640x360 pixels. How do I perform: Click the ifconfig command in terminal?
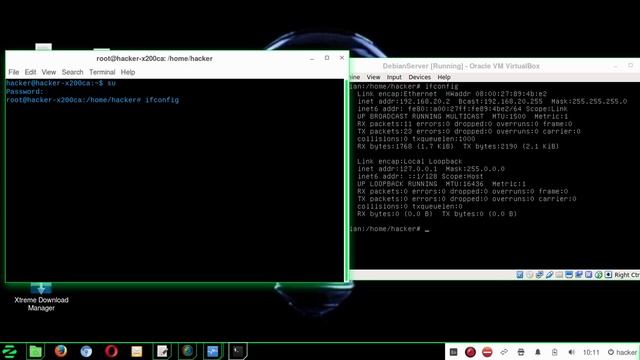pyautogui.click(x=162, y=100)
